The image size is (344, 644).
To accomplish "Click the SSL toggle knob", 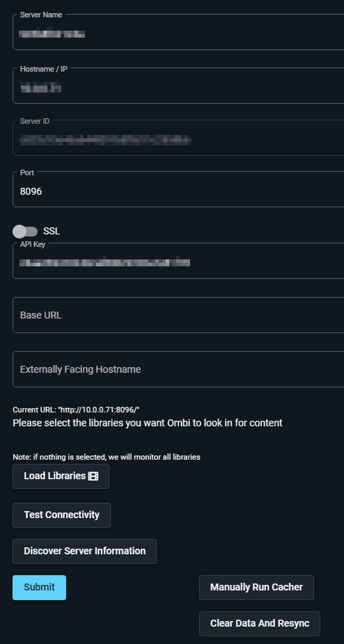I will pyautogui.click(x=19, y=231).
